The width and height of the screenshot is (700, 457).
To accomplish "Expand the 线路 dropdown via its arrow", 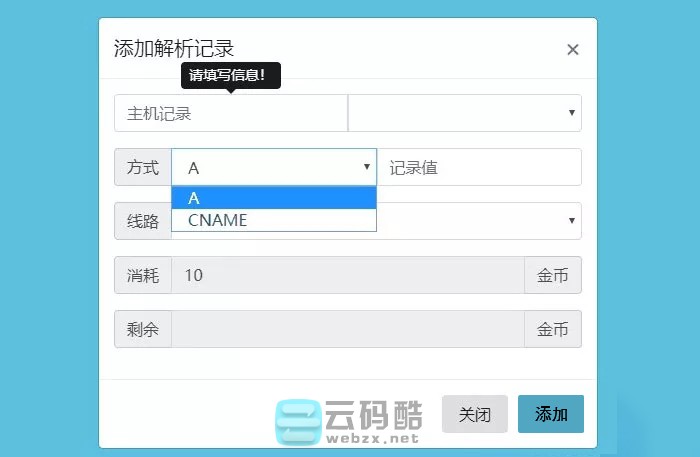I will (x=571, y=221).
